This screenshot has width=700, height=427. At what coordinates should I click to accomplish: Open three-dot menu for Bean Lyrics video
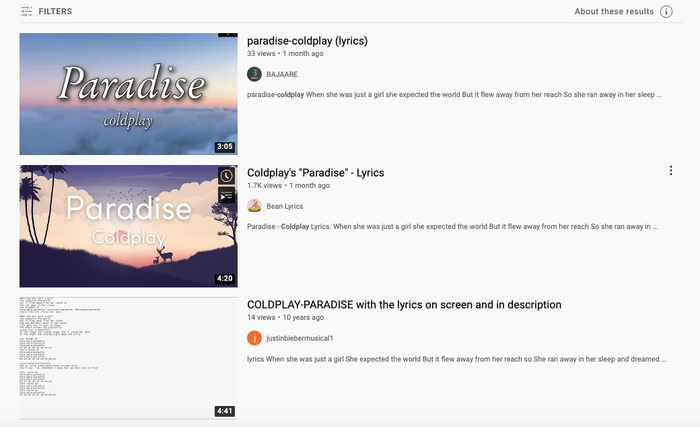[x=671, y=171]
